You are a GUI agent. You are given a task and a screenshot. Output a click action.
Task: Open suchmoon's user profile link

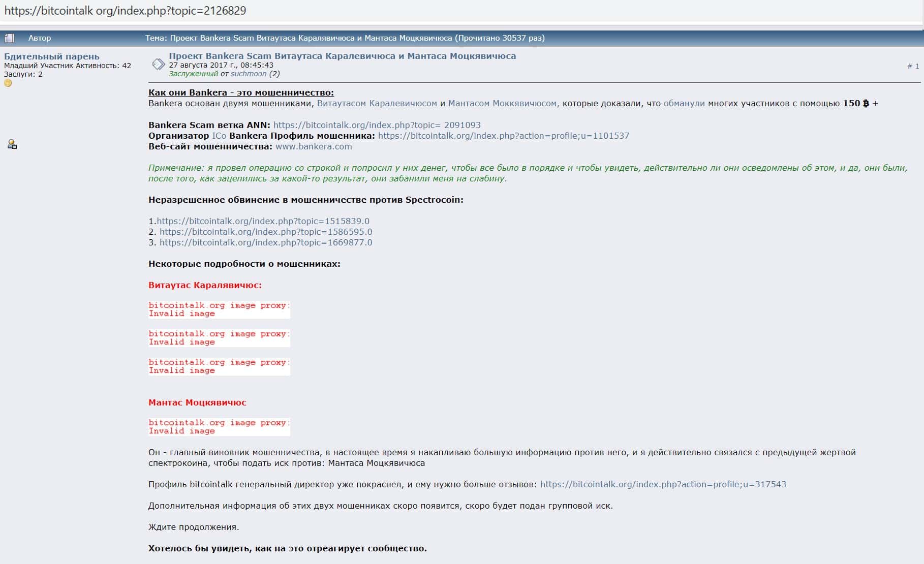249,74
